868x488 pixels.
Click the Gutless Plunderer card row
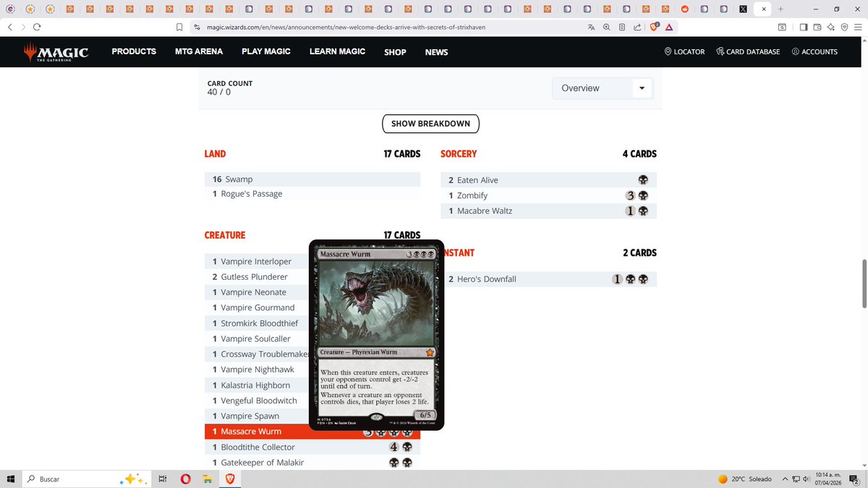tap(257, 277)
